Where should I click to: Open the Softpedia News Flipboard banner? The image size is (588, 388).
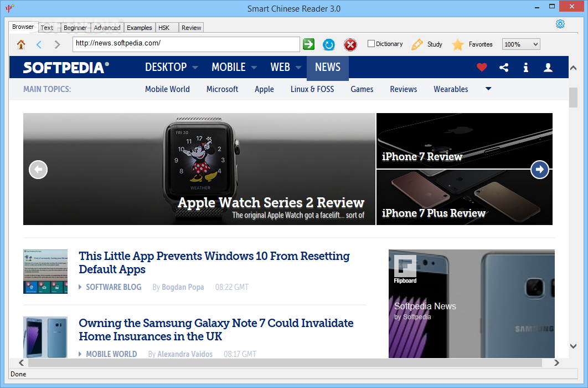471,304
